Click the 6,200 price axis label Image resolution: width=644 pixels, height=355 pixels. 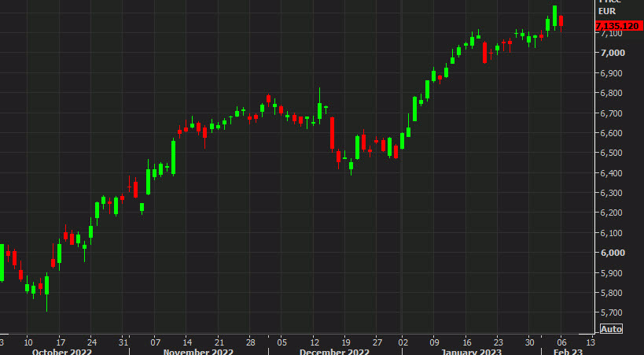point(611,213)
